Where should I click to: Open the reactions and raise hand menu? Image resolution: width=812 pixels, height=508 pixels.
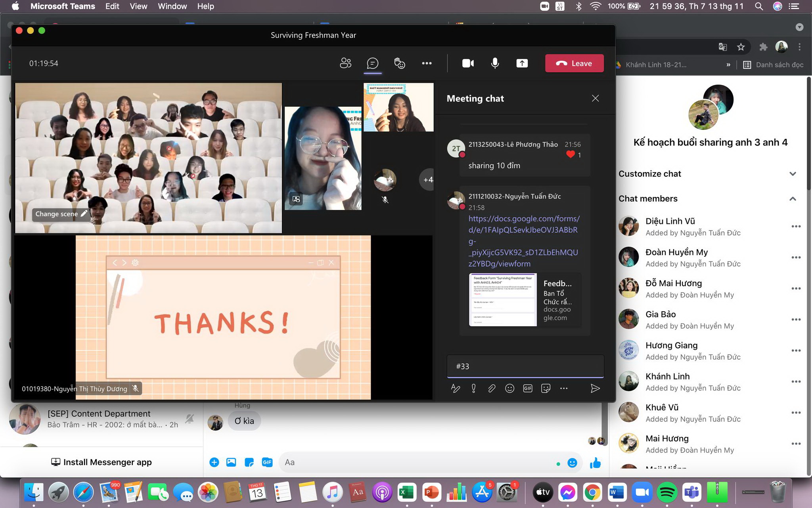[x=399, y=63]
